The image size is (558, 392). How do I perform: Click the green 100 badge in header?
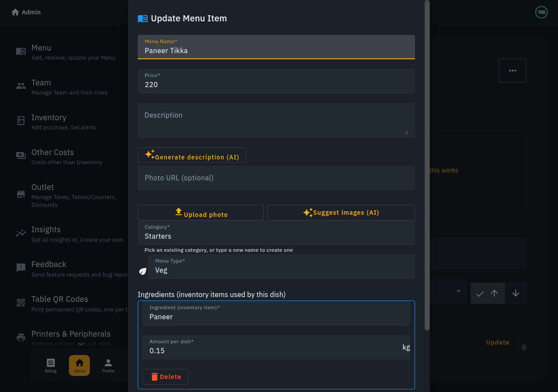[x=541, y=12]
